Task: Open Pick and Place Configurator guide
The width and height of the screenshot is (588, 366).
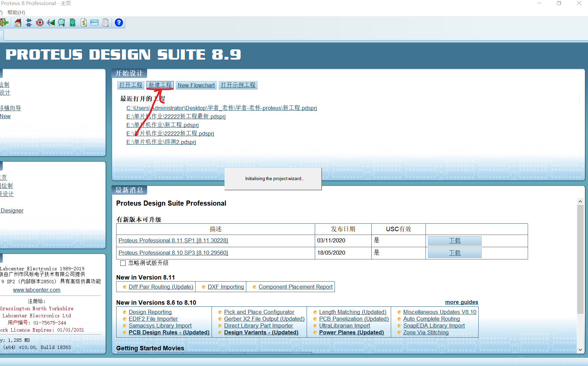Action: click(259, 312)
